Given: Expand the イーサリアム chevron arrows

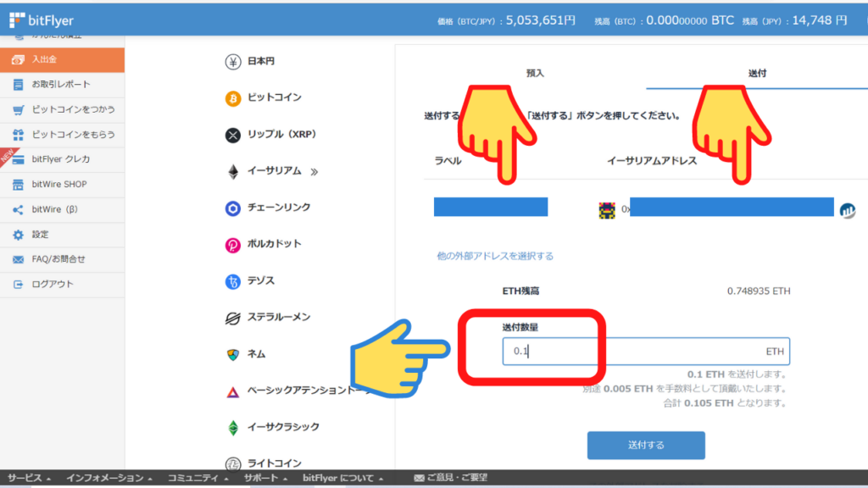Looking at the screenshot, I should pos(314,172).
